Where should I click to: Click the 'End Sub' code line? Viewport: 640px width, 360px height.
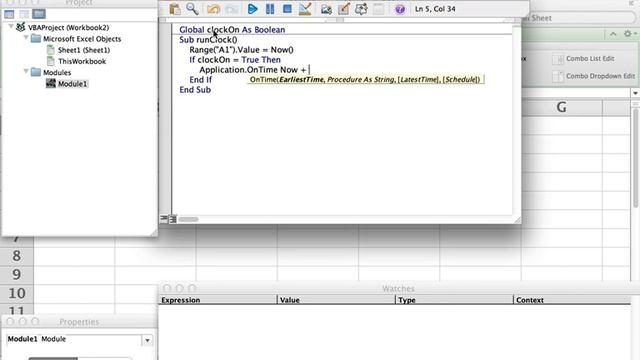coord(195,90)
